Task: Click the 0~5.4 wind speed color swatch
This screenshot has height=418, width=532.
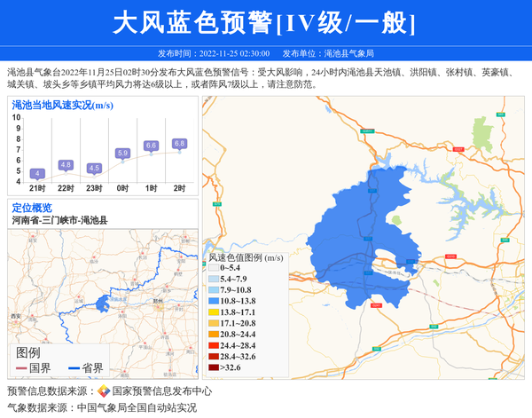Action: [x=213, y=267]
